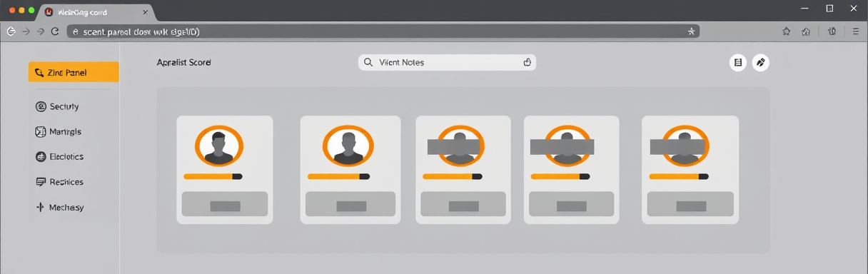Click the gray button on first card

pos(225,204)
